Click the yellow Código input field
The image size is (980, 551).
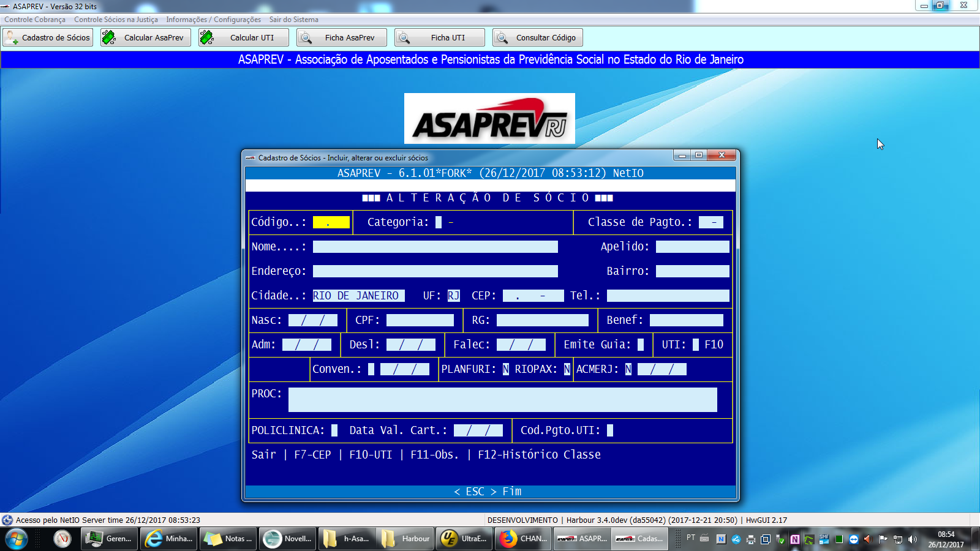coord(331,222)
